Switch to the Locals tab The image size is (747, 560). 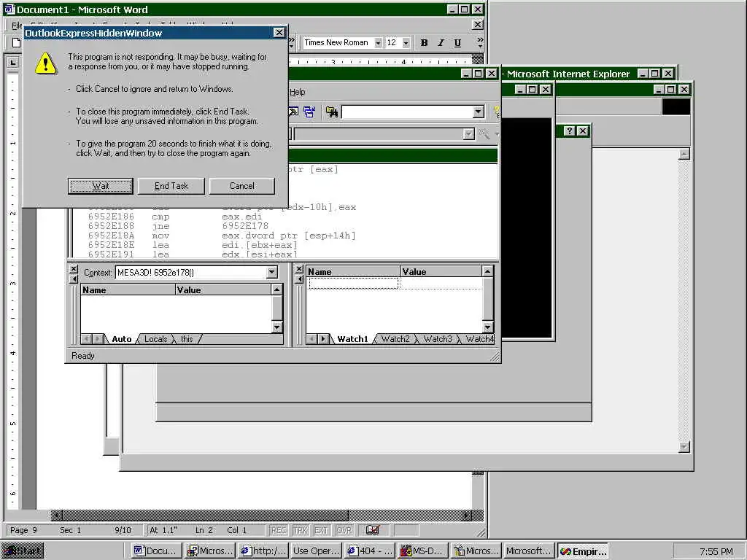tap(156, 339)
